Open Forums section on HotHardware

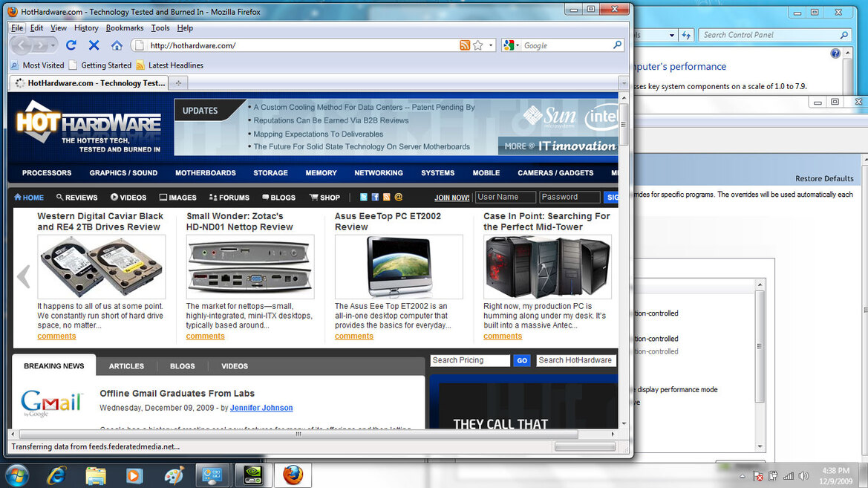tap(229, 198)
